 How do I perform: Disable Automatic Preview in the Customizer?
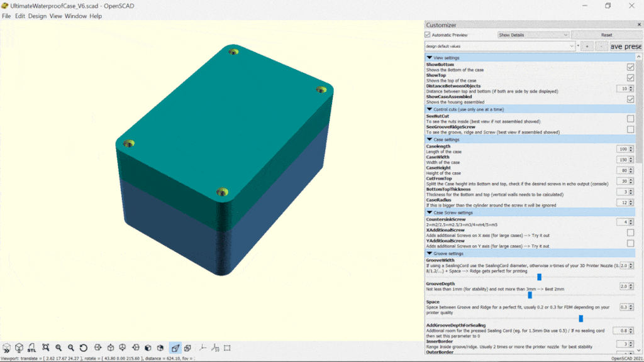429,35
